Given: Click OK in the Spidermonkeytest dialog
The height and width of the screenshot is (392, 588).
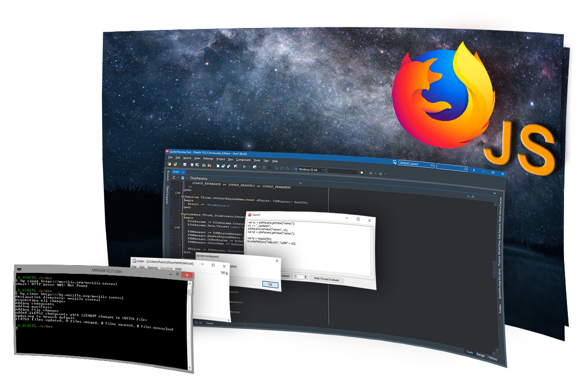Looking at the screenshot, I should click(269, 284).
